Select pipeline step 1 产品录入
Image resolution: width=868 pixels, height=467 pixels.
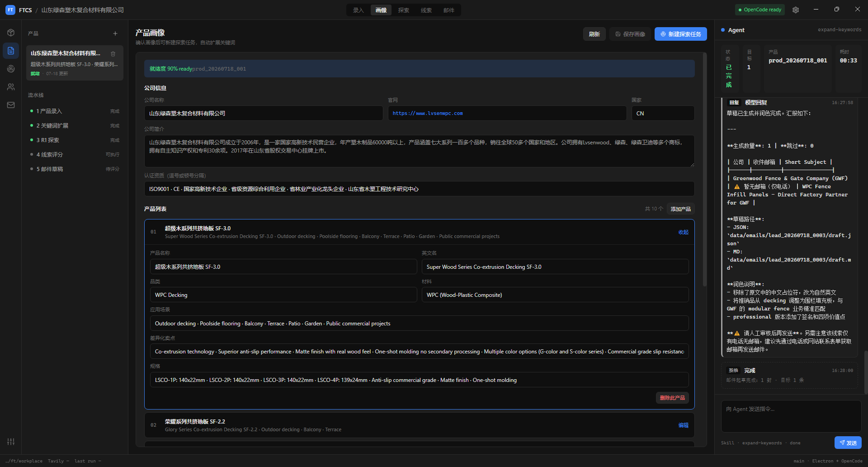75,111
